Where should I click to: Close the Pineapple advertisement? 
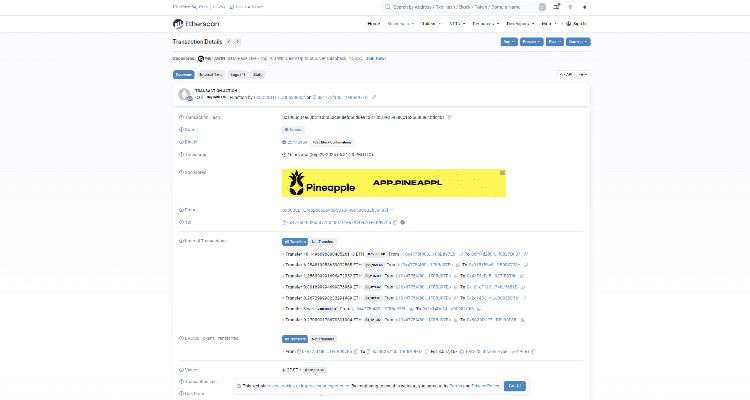[x=502, y=172]
